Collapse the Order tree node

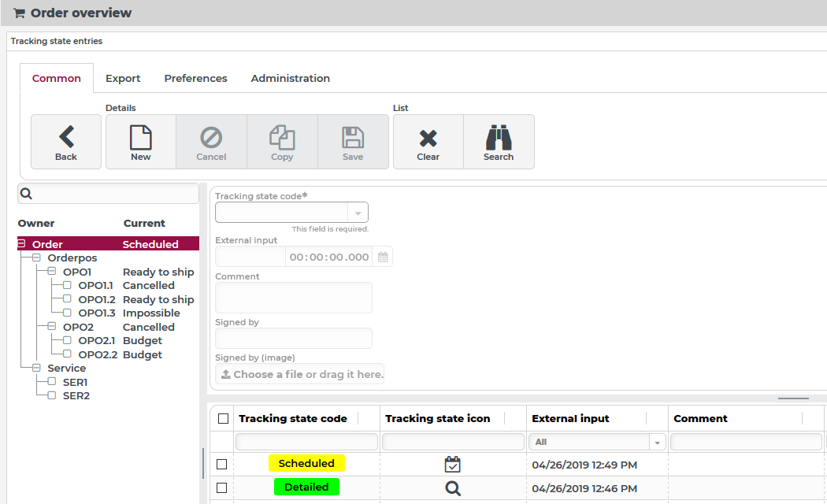(21, 243)
